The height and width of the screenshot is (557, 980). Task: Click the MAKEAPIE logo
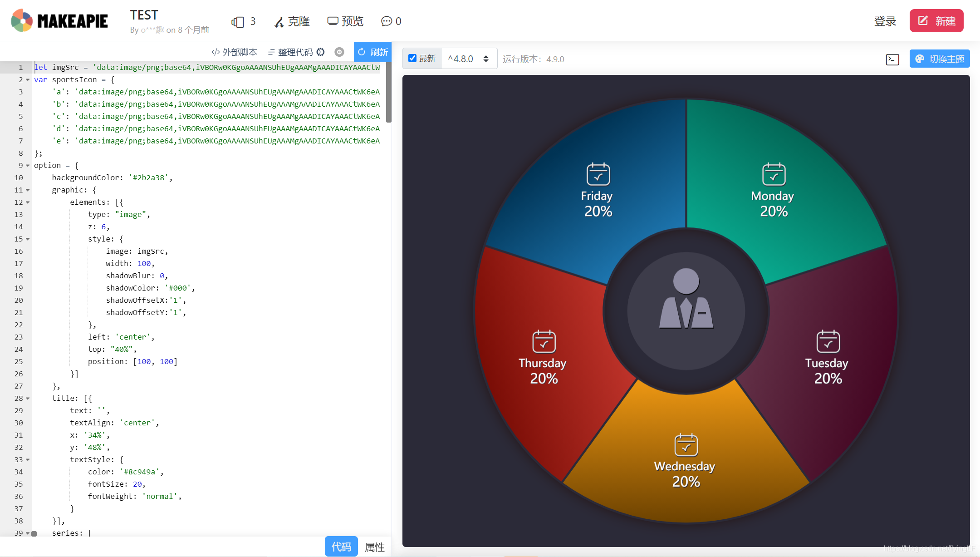tap(59, 21)
